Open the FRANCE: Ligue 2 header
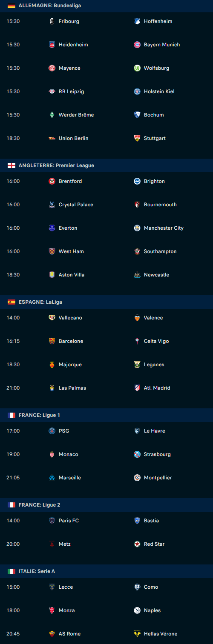The width and height of the screenshot is (213, 644). [106, 505]
